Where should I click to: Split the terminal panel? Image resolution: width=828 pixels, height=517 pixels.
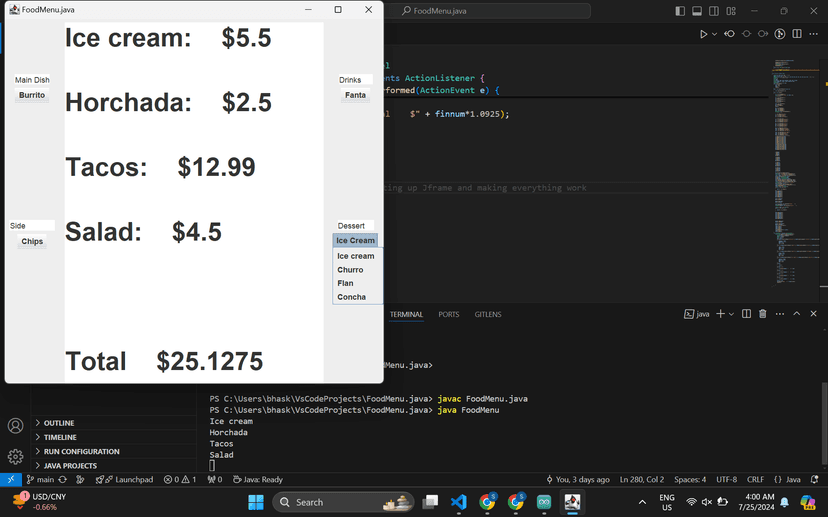click(x=746, y=314)
